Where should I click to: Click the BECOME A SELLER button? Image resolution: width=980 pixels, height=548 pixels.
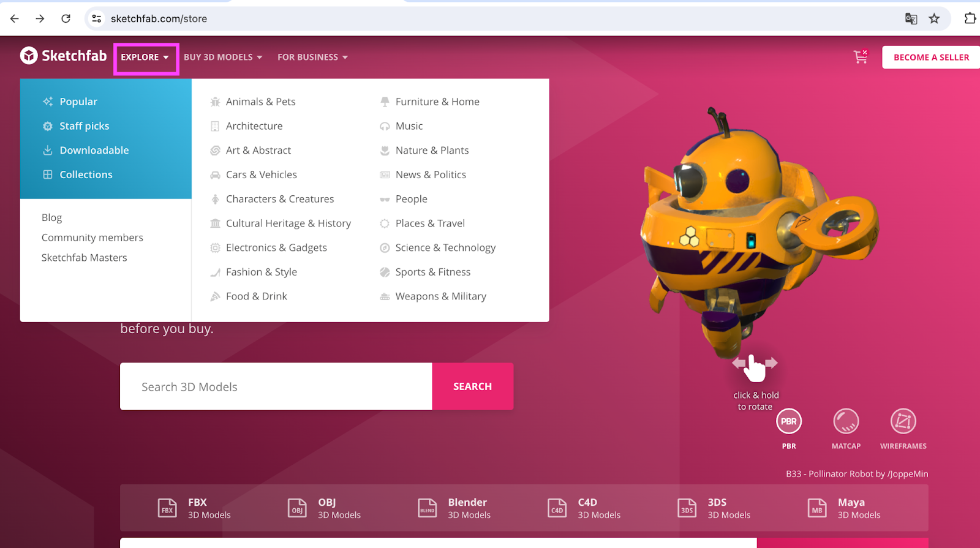[930, 57]
